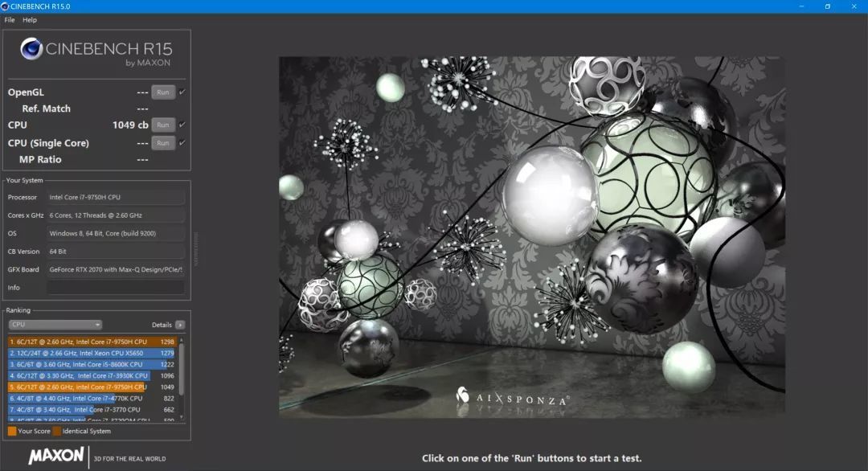The height and width of the screenshot is (471, 868).
Task: Click the AIXSPONZA logo on render image
Action: pos(513,396)
